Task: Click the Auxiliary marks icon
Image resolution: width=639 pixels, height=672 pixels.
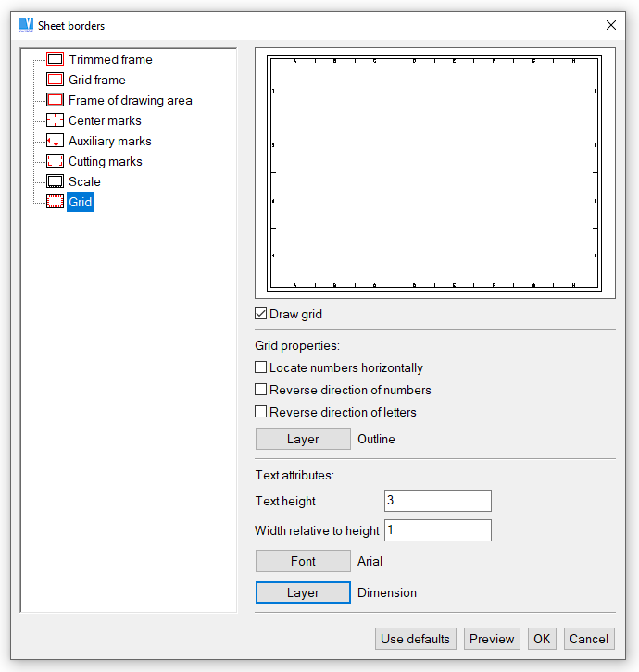Action: [x=55, y=141]
